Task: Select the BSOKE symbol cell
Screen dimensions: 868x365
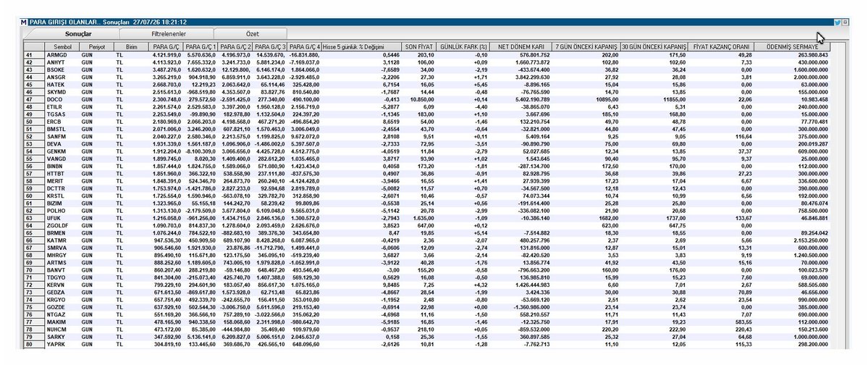Action: (x=62, y=70)
